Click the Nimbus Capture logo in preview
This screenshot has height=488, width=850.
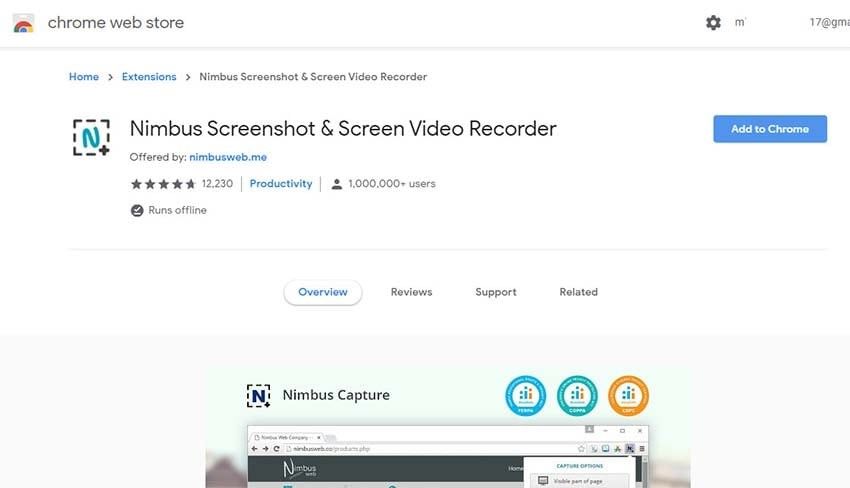click(258, 395)
